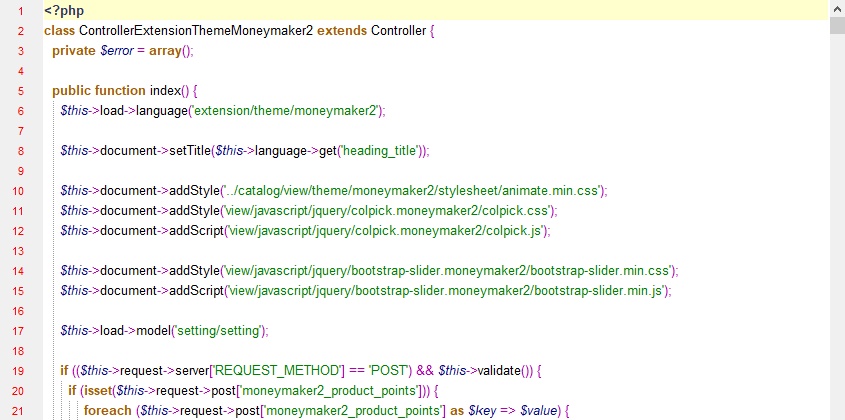Click line number 19 in the gutter
This screenshot has width=845, height=420.
coord(21,370)
